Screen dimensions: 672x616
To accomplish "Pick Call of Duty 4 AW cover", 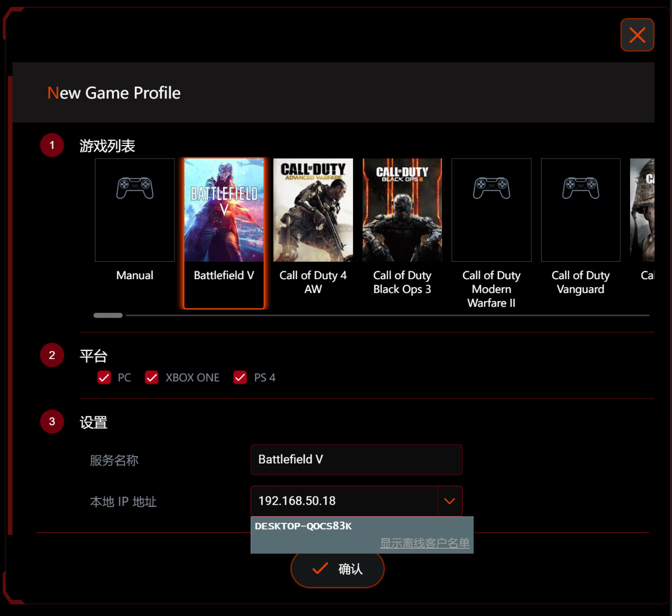I will (x=313, y=210).
